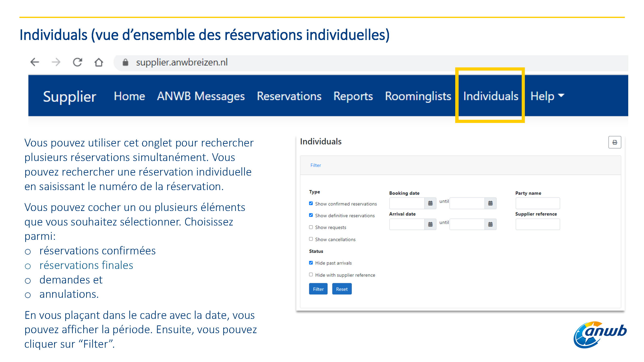Click the Supplier brand link
This screenshot has height=362, width=644.
pos(70,97)
